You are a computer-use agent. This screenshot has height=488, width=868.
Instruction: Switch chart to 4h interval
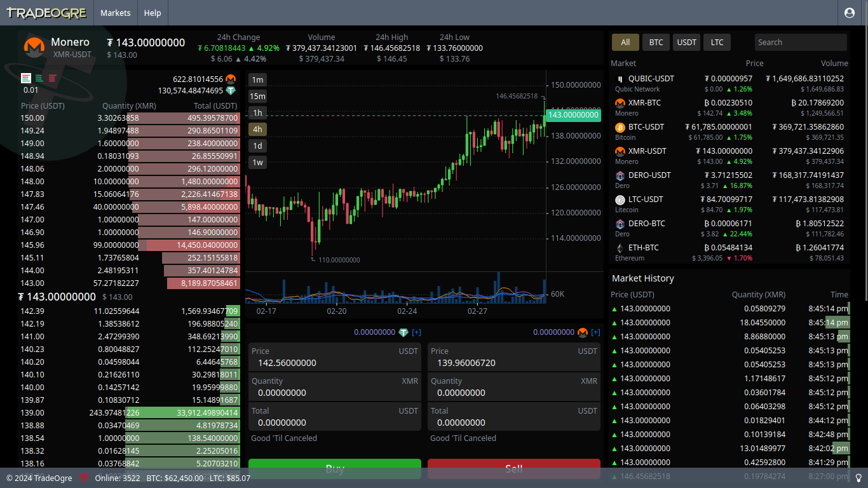(x=257, y=129)
